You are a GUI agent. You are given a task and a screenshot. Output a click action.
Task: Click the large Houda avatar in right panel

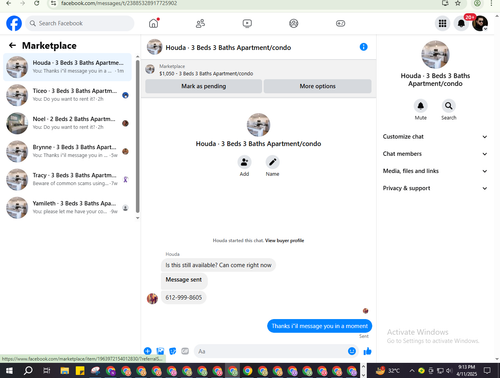(x=435, y=55)
